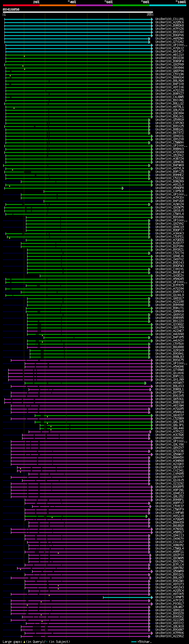
Task: Select label UniRef100_Q94EJ6
Action: [x=170, y=256]
